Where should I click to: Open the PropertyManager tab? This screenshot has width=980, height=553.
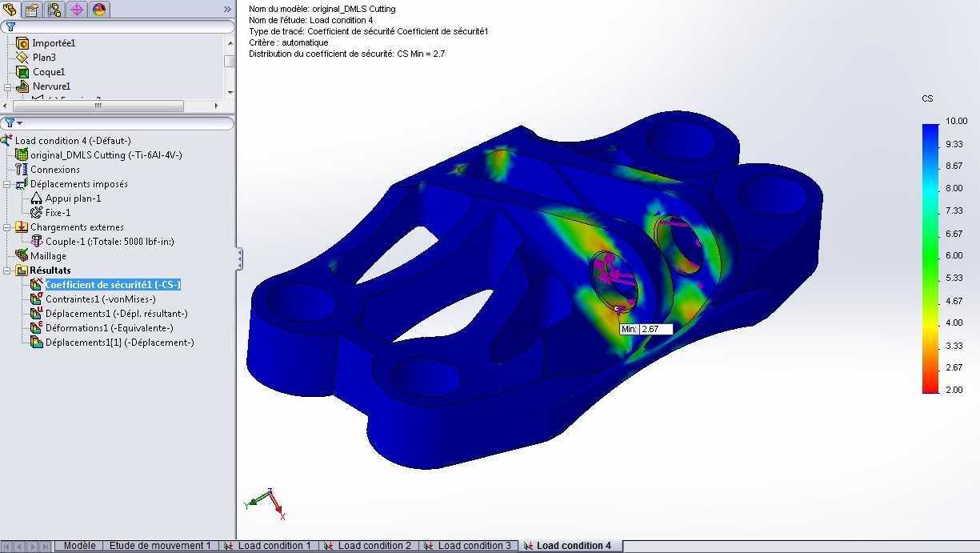click(x=32, y=10)
